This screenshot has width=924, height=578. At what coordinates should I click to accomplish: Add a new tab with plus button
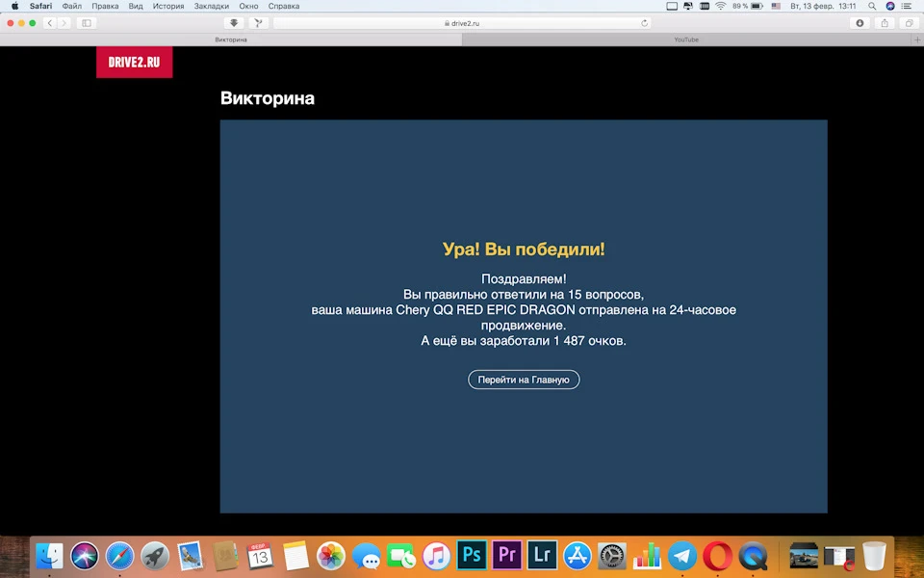tap(917, 39)
